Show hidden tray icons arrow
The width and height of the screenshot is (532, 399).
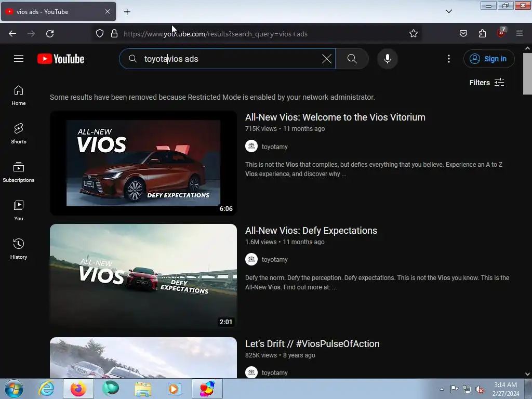tap(442, 389)
